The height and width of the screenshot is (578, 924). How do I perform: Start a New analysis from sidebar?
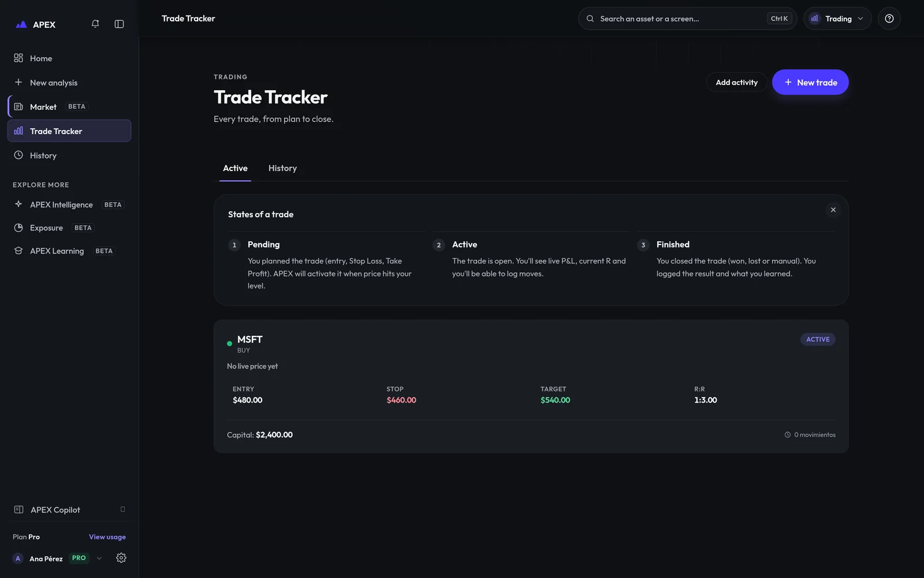(69, 83)
